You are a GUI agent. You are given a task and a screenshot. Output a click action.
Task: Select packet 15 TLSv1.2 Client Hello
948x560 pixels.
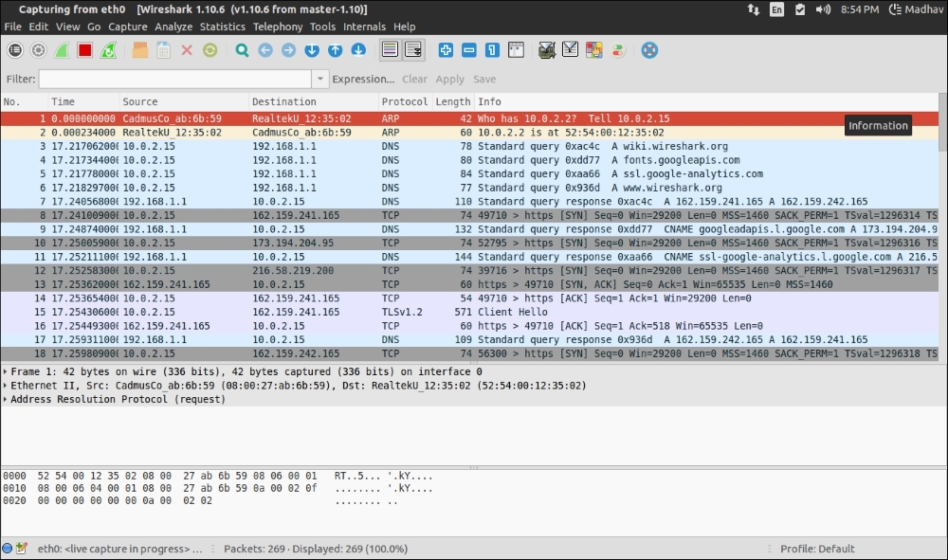point(470,312)
